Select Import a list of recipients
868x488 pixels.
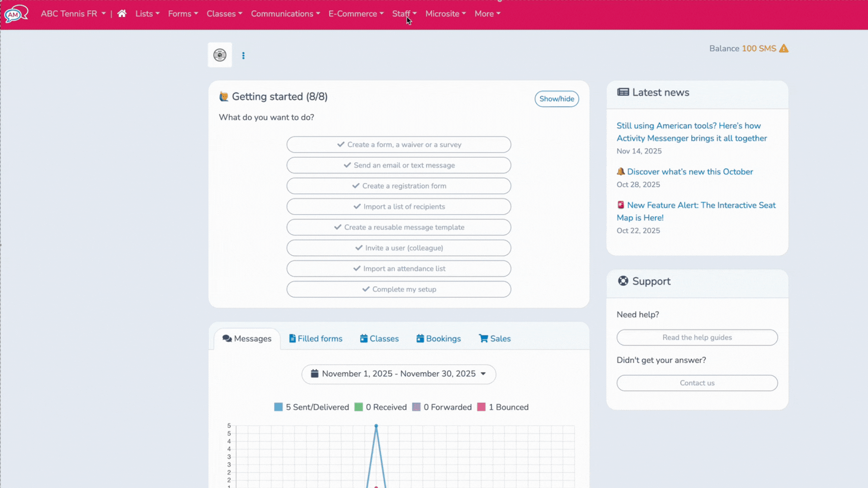tap(398, 206)
